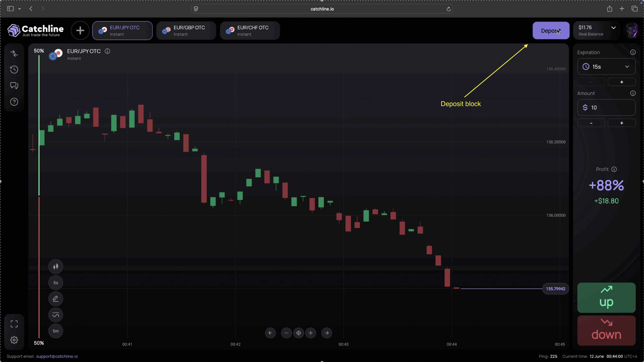Enter fullscreen chart mode
644x362 pixels.
(14, 324)
